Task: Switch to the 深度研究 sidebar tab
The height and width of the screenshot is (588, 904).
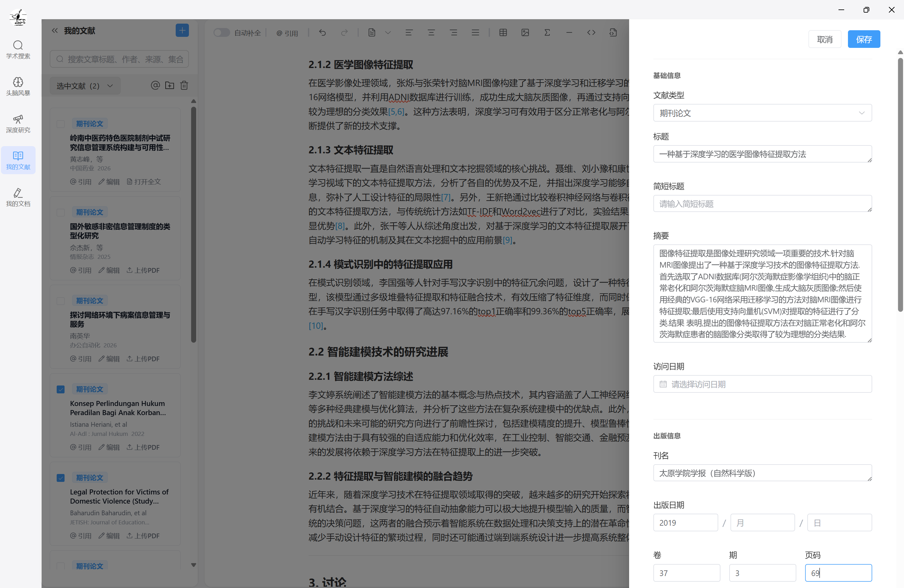Action: [18, 123]
